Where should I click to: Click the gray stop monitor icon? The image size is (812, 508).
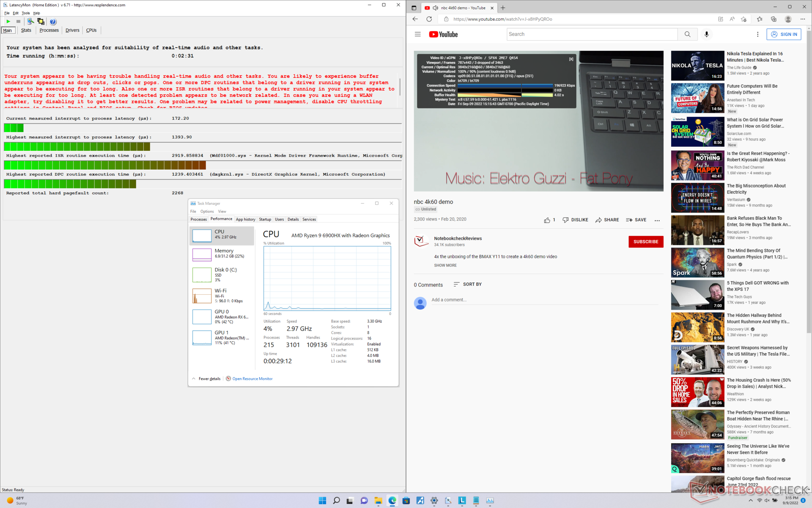(x=18, y=22)
